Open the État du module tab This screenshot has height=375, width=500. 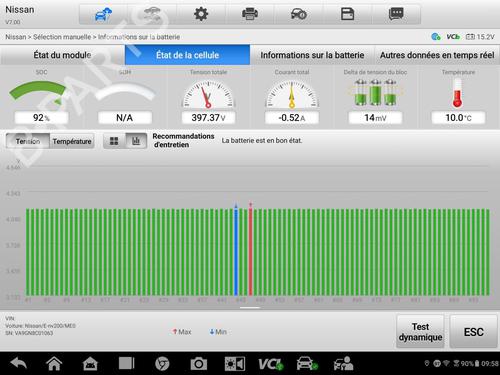click(x=62, y=55)
